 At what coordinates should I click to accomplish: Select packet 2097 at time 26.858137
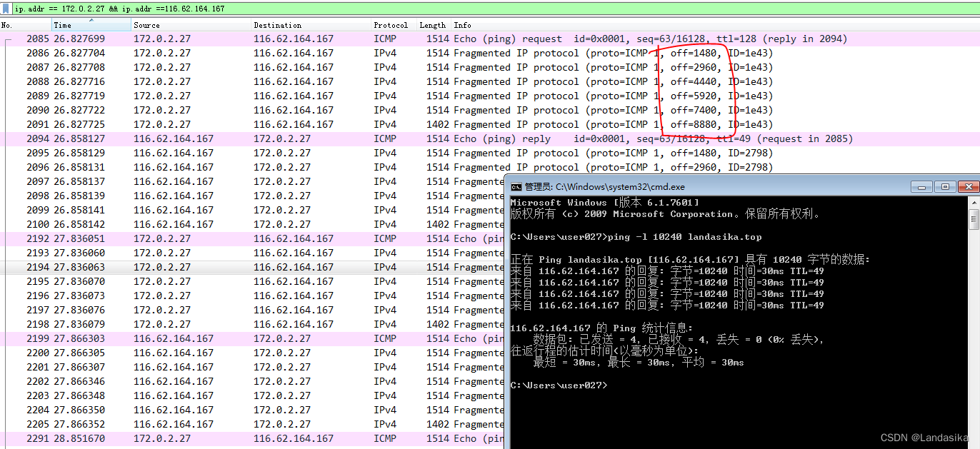pos(252,181)
